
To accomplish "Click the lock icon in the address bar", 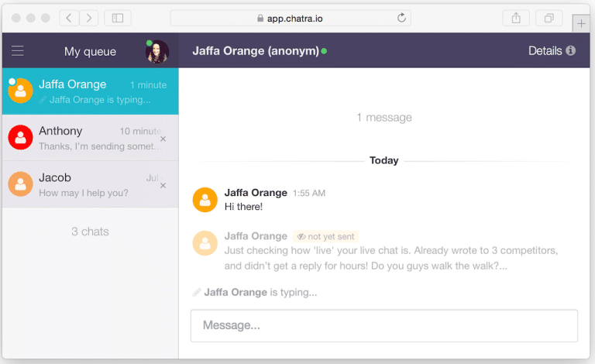I will click(260, 18).
